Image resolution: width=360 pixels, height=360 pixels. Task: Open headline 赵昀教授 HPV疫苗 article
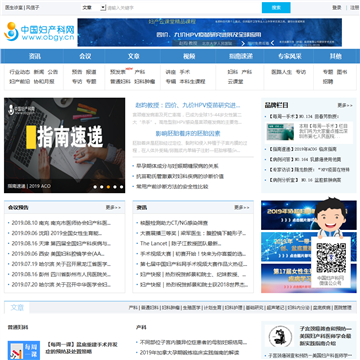[x=188, y=105]
